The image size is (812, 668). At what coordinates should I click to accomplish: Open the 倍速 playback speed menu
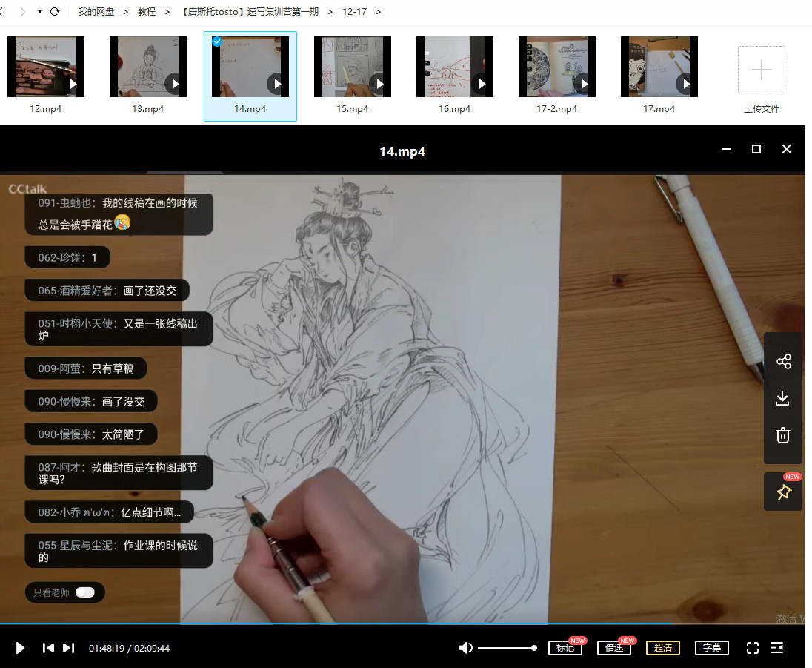pos(614,648)
